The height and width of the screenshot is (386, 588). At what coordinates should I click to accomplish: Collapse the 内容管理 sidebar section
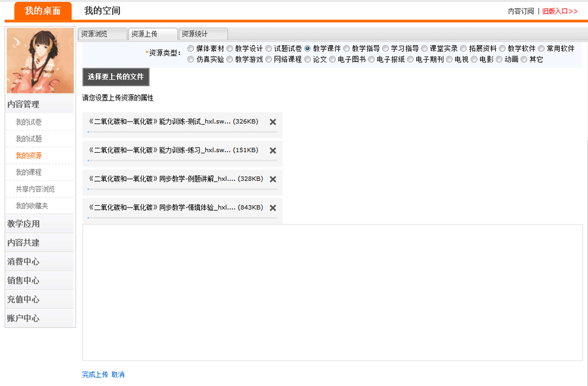pyautogui.click(x=24, y=105)
